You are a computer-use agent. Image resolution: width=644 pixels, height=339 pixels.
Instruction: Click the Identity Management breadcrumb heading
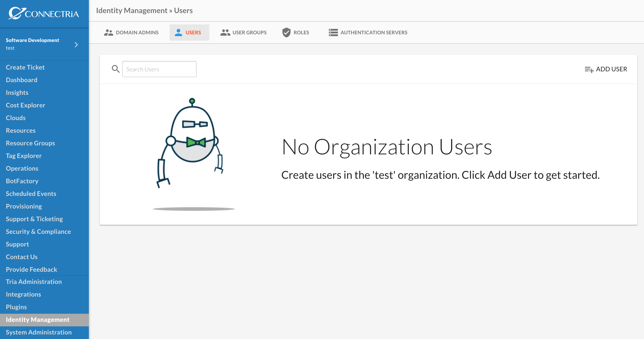point(131,11)
